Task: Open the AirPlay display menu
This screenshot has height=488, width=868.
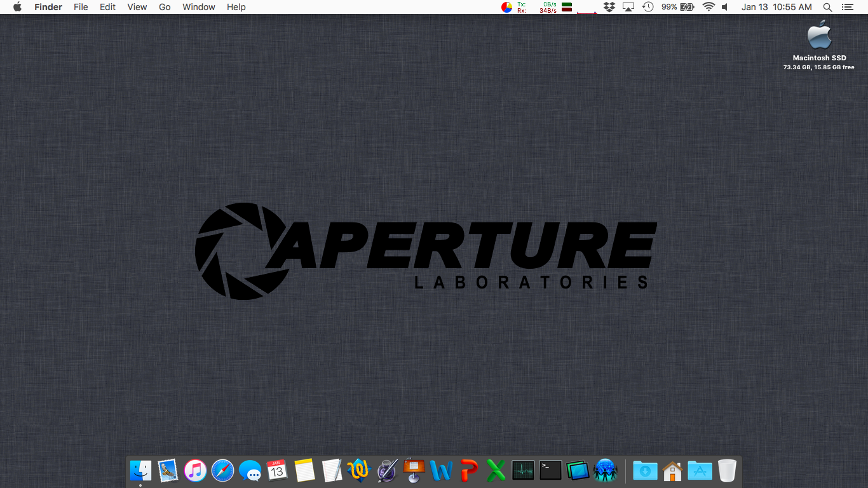Action: tap(628, 7)
